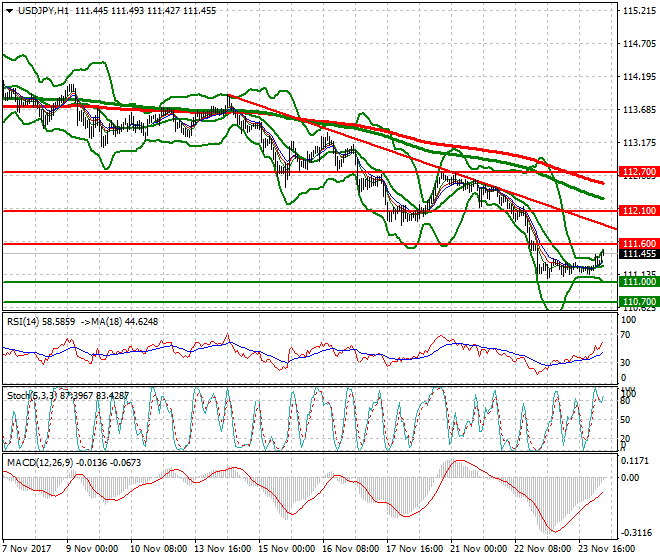Click the 113.175 price axis value
This screenshot has width=660, height=560.
pyautogui.click(x=639, y=143)
